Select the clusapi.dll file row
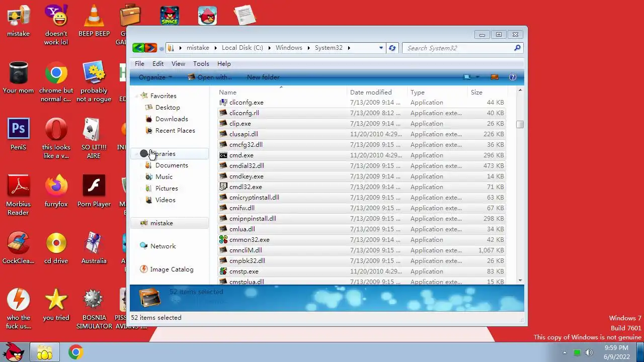 click(361, 134)
